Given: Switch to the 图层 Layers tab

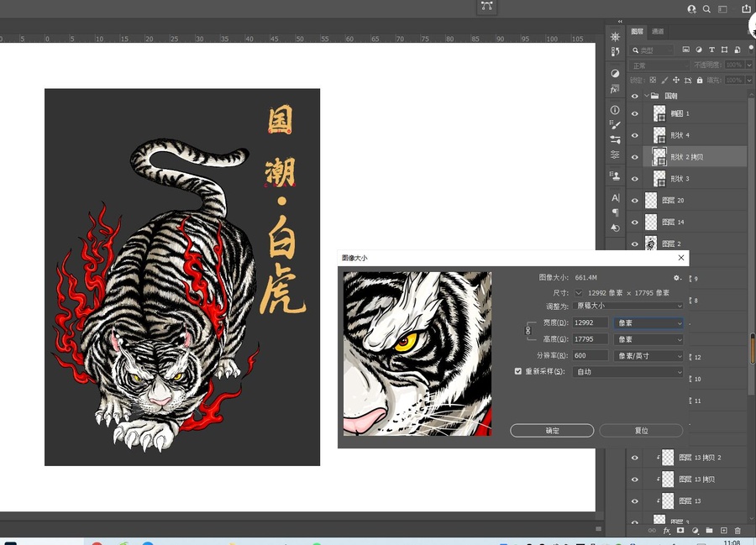Looking at the screenshot, I should tap(637, 31).
